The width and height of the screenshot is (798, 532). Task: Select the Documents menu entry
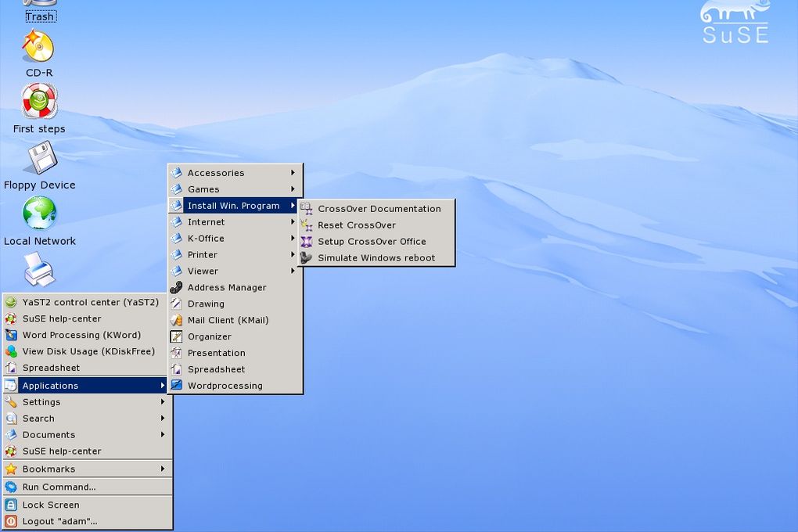[x=88, y=435]
